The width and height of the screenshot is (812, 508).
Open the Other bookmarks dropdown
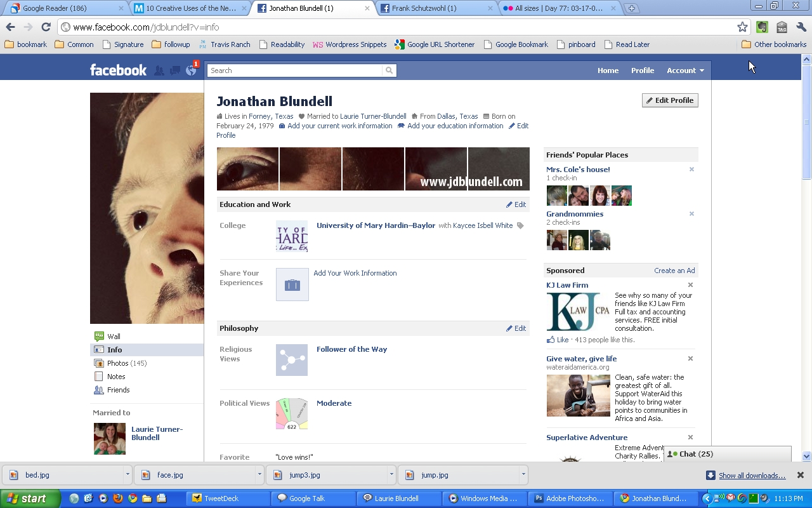pyautogui.click(x=773, y=44)
